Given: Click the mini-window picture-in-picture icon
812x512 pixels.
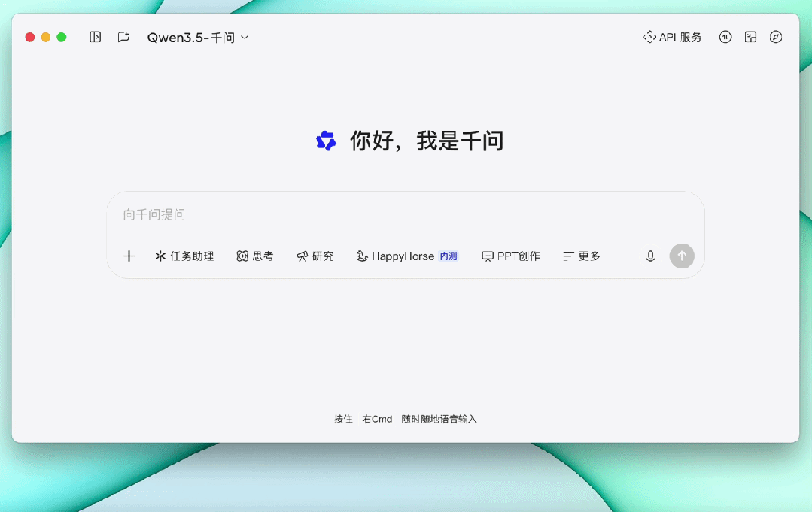Looking at the screenshot, I should click(x=750, y=38).
